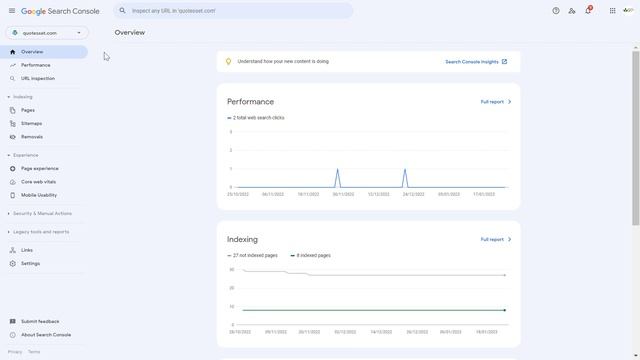Click the Overview home icon
Screen dimensions: 640x360
[13, 52]
